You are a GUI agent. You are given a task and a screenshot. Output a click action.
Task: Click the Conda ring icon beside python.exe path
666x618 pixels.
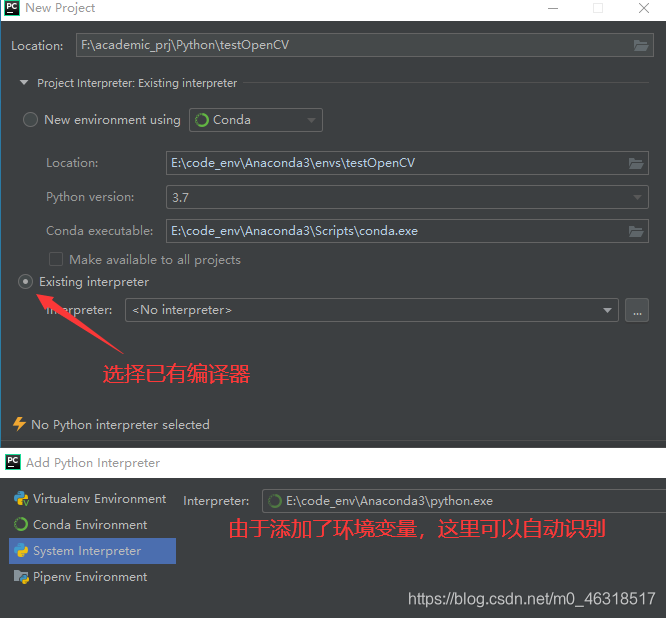(275, 501)
